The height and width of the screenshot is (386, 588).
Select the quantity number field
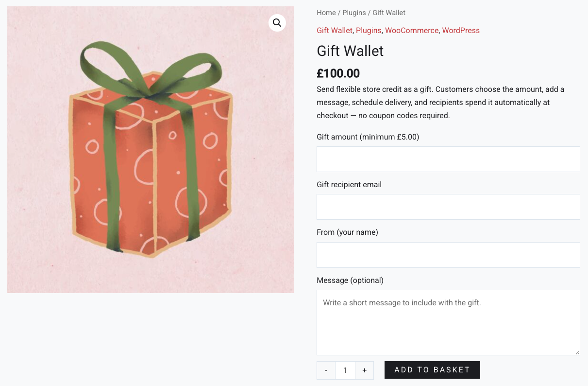(345, 370)
